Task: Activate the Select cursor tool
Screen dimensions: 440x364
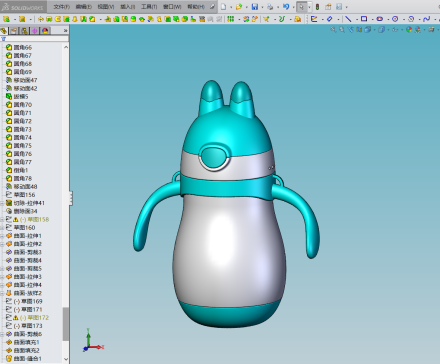Action: (x=301, y=7)
